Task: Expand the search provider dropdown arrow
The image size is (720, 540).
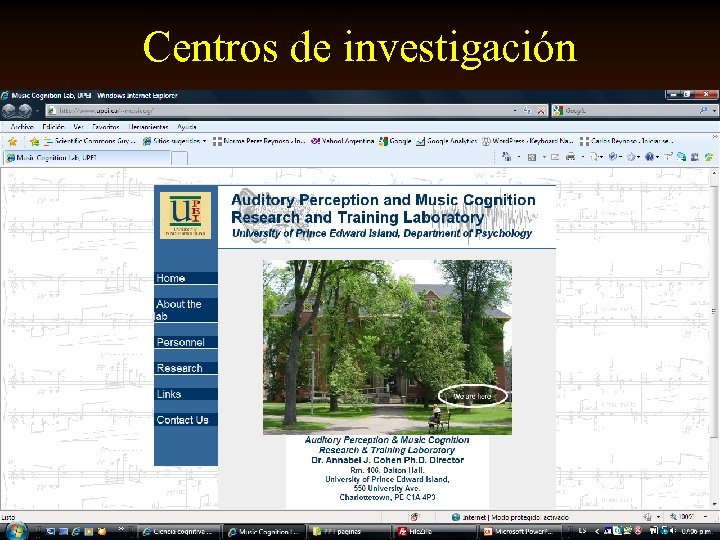Action: tap(714, 110)
